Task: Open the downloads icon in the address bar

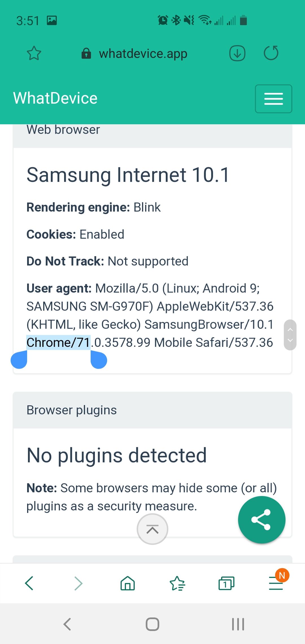Action: pyautogui.click(x=237, y=53)
